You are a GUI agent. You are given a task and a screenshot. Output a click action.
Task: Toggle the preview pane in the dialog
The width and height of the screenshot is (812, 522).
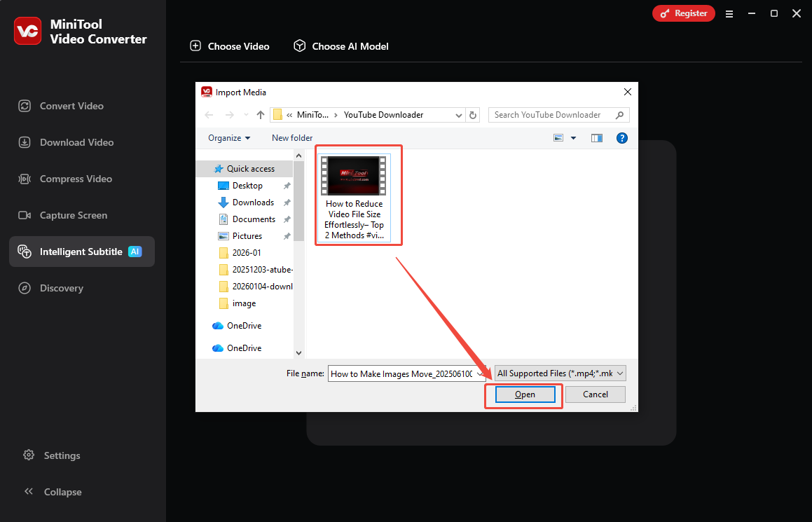[x=597, y=138]
